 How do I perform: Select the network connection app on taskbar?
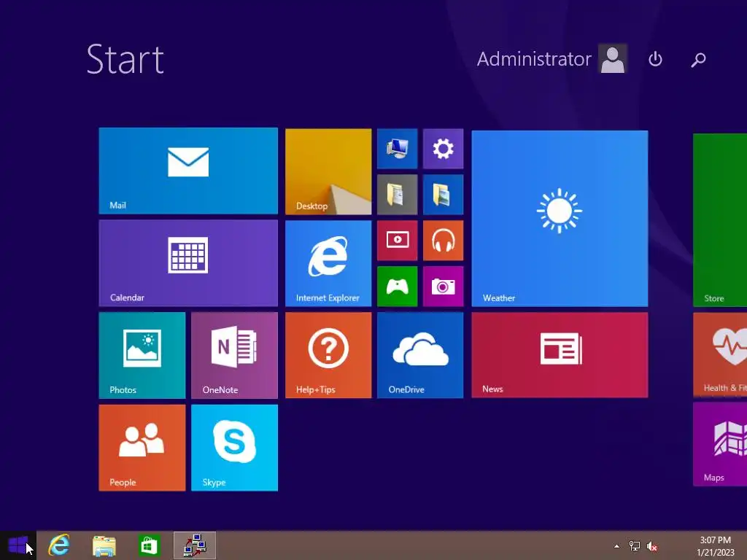195,545
